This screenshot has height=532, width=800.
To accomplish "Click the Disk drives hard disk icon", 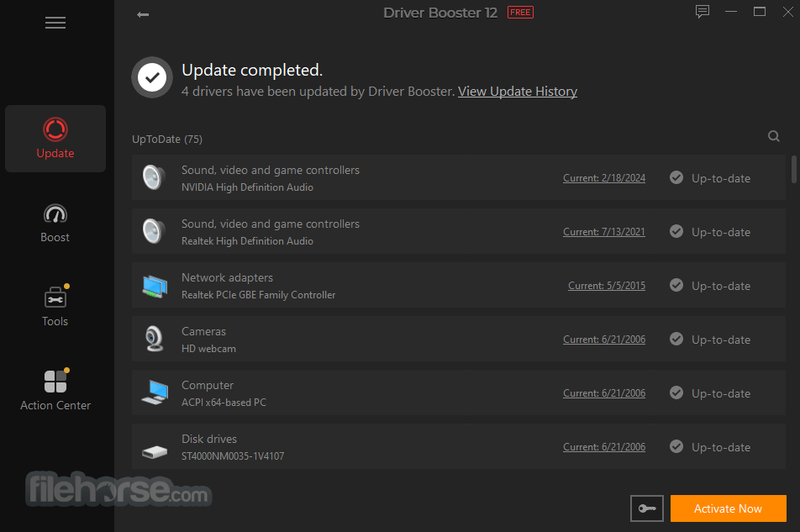I will [155, 451].
